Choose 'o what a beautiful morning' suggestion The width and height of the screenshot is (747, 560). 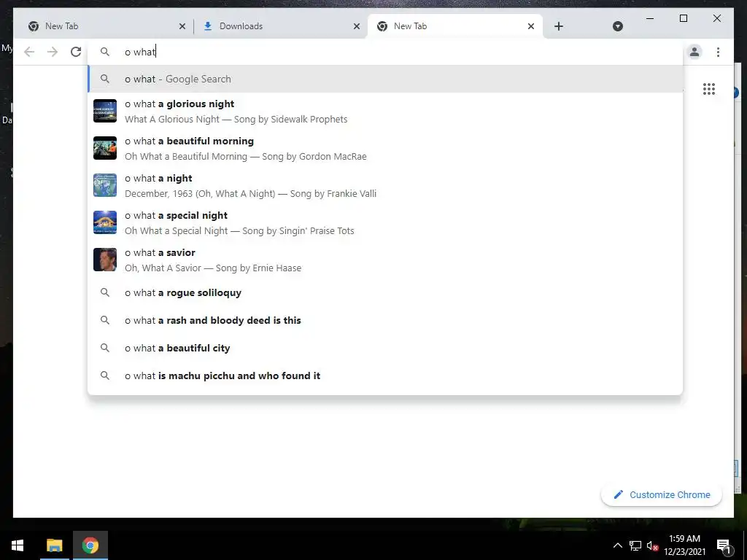coord(385,148)
